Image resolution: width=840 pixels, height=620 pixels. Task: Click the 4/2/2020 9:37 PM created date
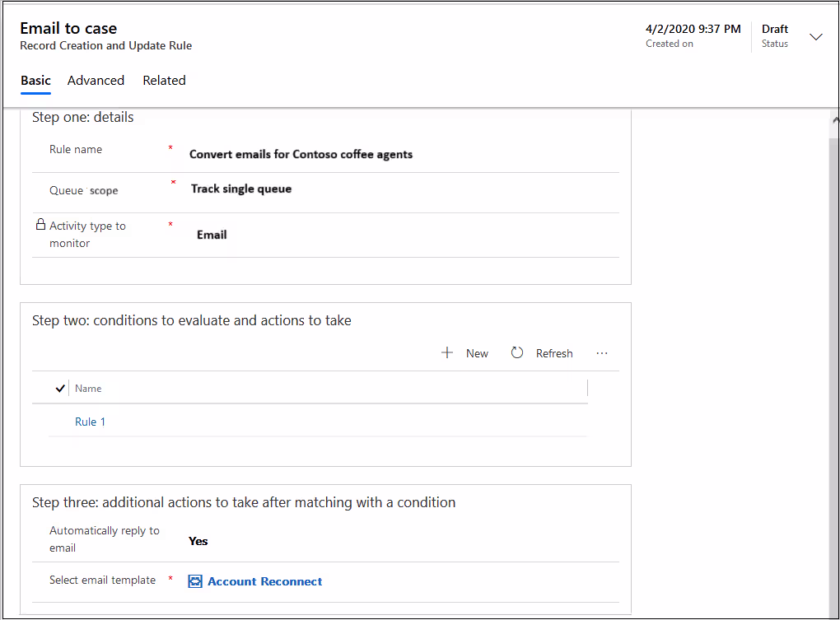pos(693,29)
